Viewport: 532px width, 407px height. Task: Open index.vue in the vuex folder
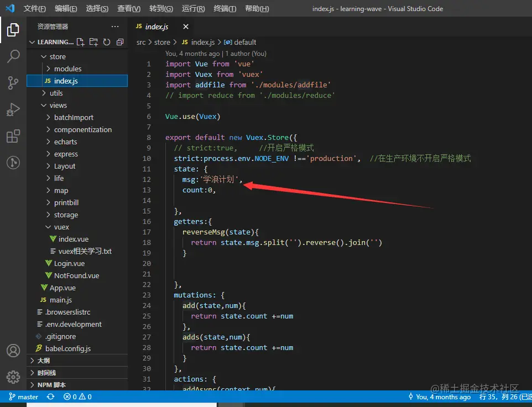coord(77,239)
